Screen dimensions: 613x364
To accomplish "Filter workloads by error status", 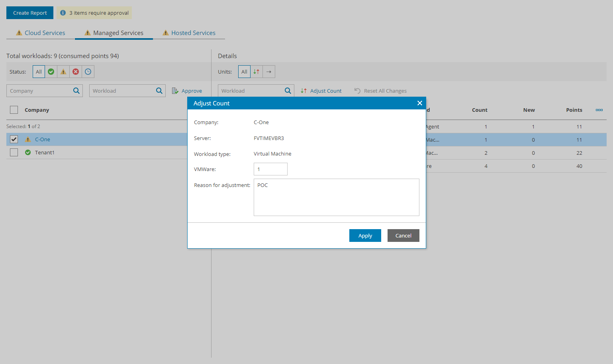I will (76, 72).
